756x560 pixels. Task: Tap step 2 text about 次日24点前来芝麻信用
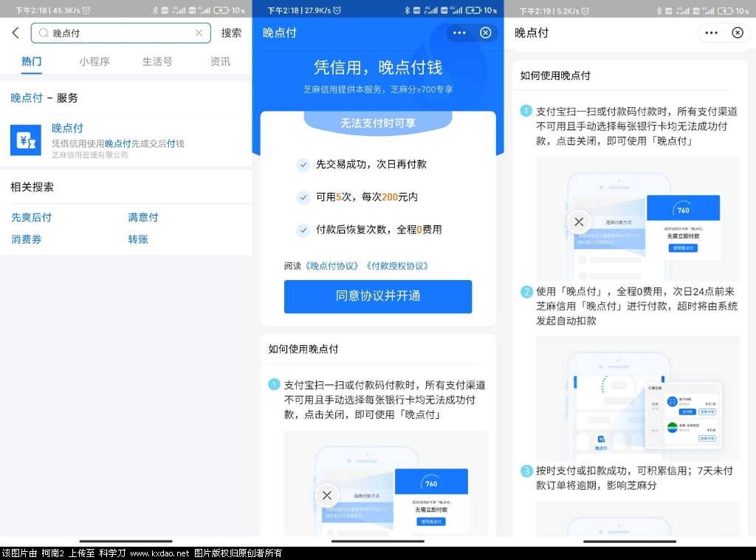(636, 307)
